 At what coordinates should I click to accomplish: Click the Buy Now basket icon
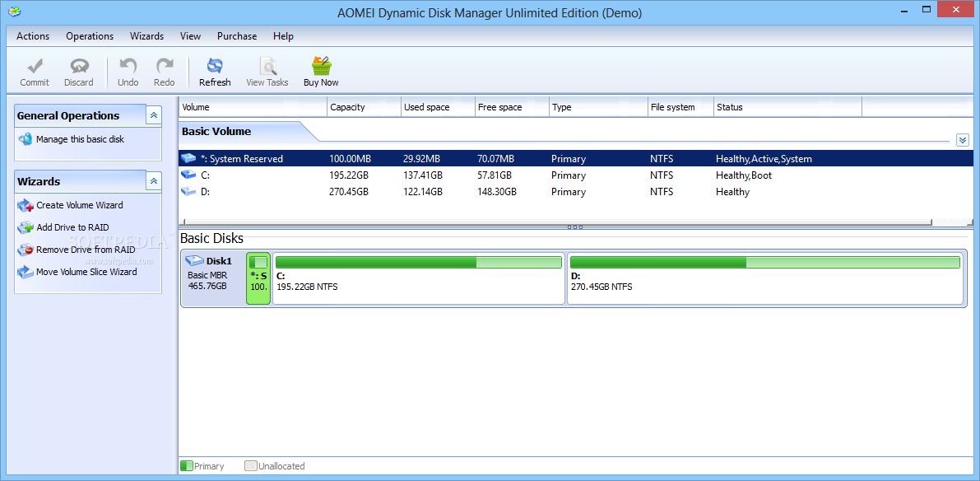tap(321, 65)
